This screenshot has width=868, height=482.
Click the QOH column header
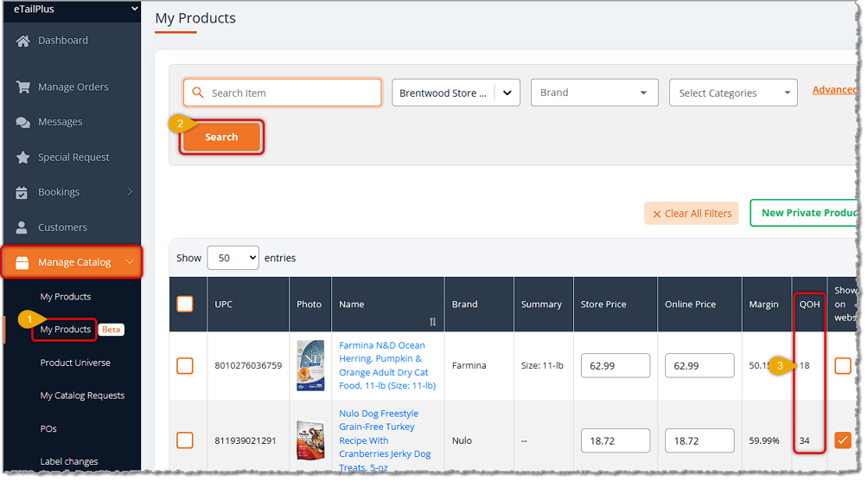(x=809, y=304)
